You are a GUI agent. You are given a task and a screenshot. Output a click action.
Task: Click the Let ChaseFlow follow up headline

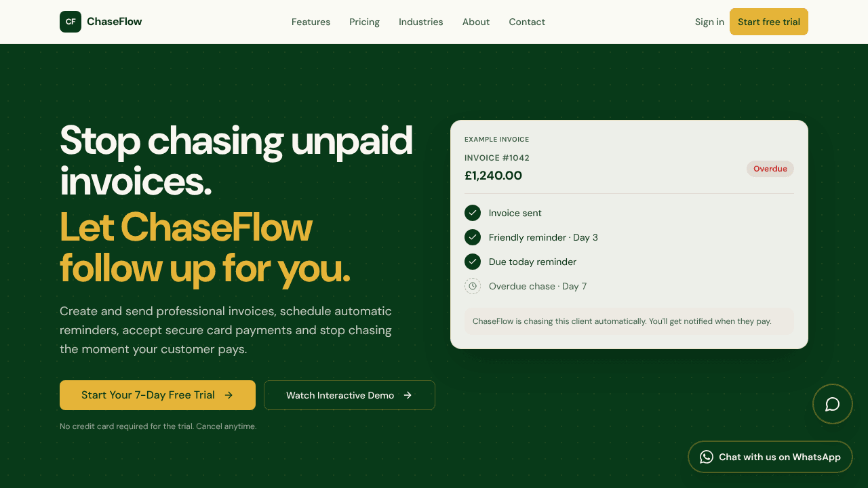click(205, 247)
